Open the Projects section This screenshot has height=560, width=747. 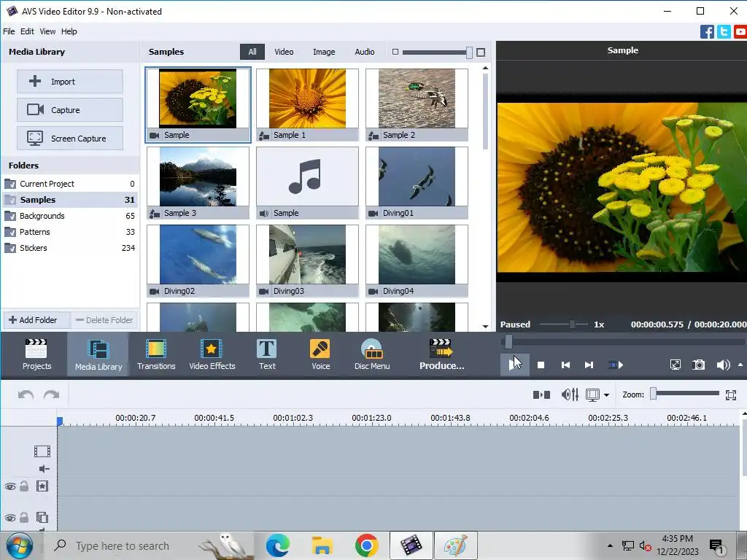click(36, 354)
